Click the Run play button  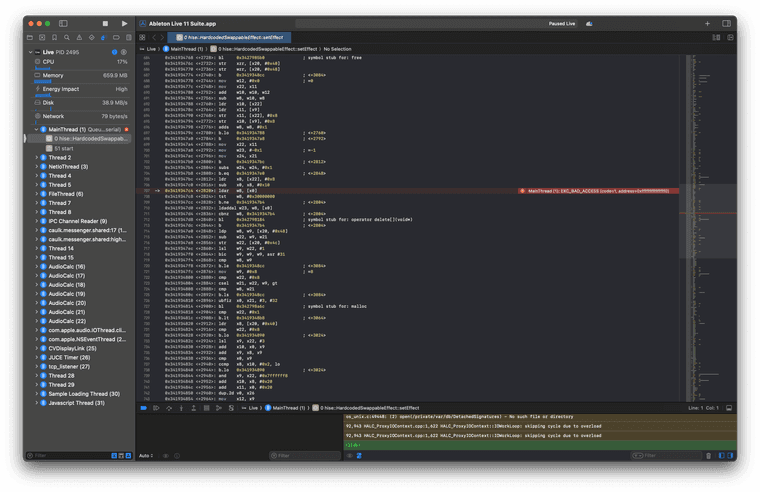point(125,23)
